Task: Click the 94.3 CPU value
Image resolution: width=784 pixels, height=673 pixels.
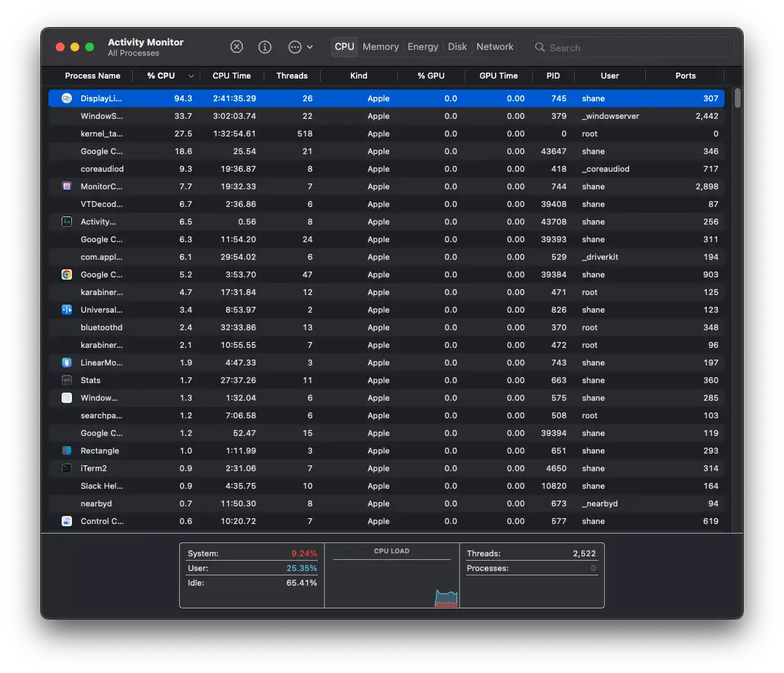Action: (x=183, y=98)
